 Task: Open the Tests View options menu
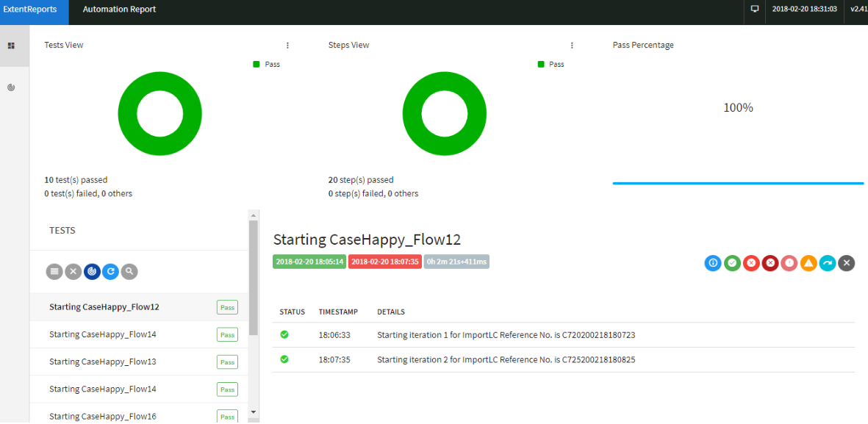(287, 45)
